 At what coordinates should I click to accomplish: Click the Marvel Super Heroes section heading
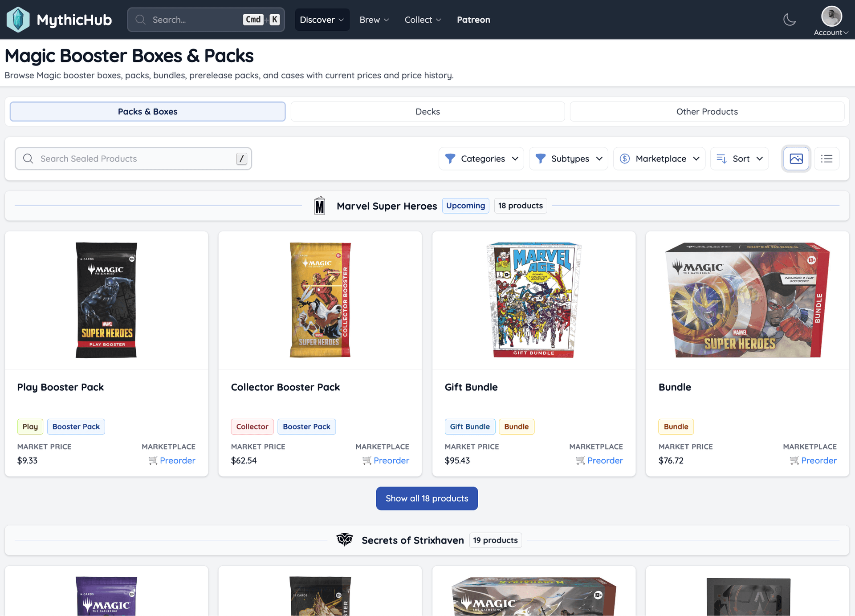387,206
